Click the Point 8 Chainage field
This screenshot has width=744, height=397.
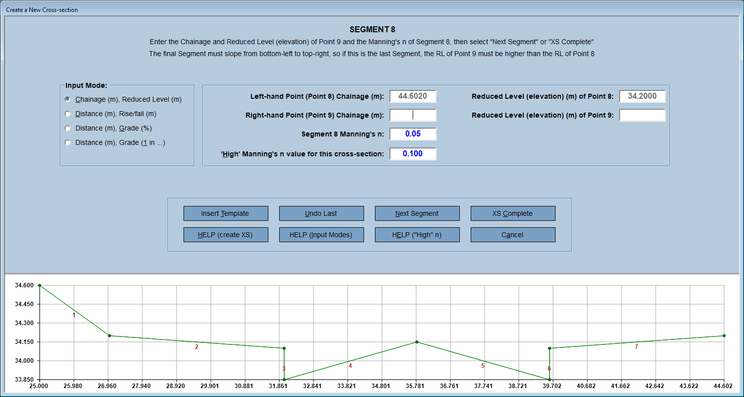[x=413, y=96]
